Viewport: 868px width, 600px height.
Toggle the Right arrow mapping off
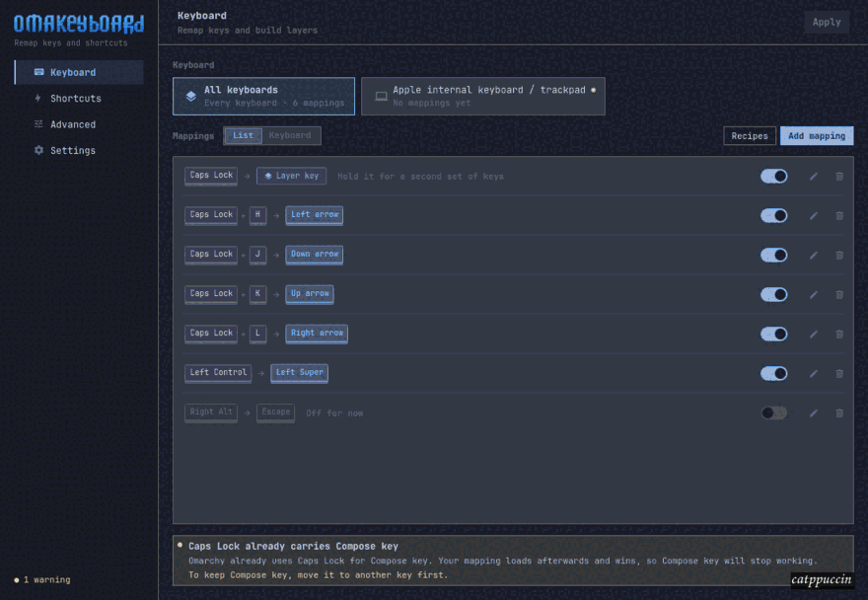[x=773, y=335]
